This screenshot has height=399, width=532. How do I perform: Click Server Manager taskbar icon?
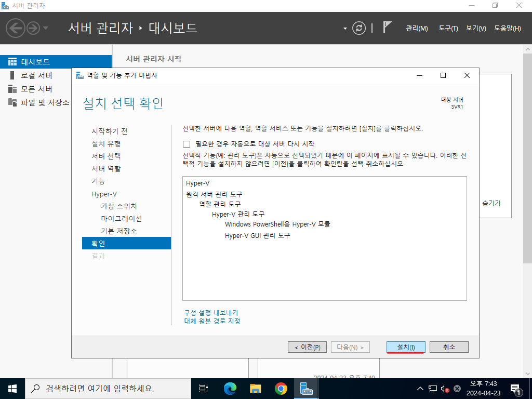(x=306, y=389)
